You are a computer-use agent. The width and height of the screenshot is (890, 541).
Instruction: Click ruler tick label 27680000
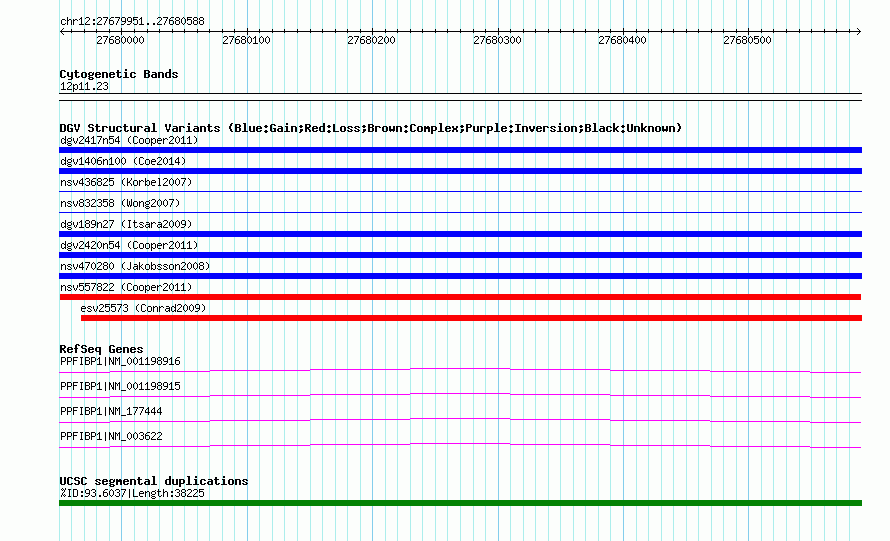tap(120, 40)
